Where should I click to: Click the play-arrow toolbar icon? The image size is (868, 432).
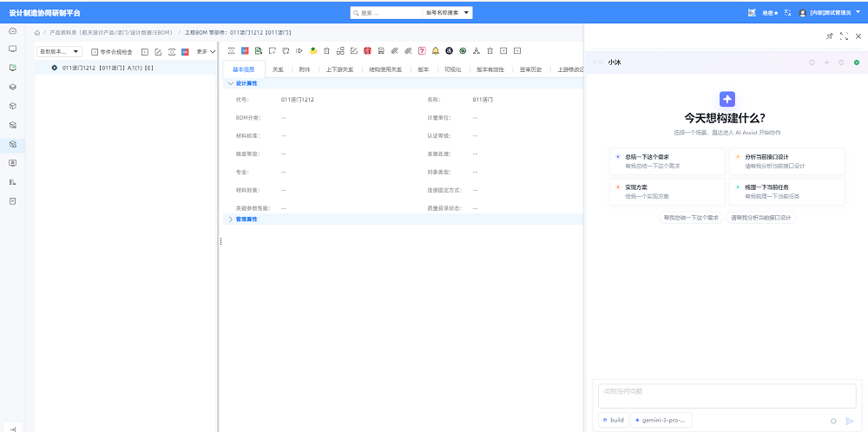(x=299, y=51)
